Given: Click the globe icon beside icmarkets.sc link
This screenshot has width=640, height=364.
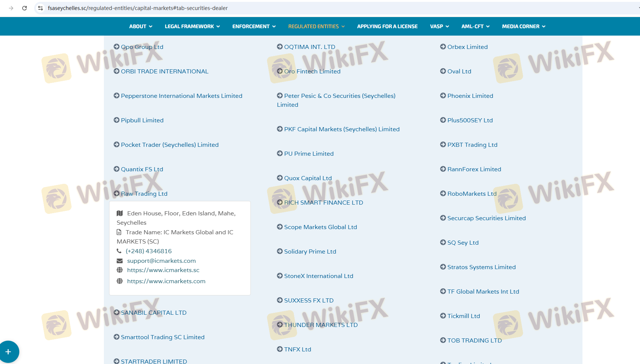Looking at the screenshot, I should click(119, 270).
